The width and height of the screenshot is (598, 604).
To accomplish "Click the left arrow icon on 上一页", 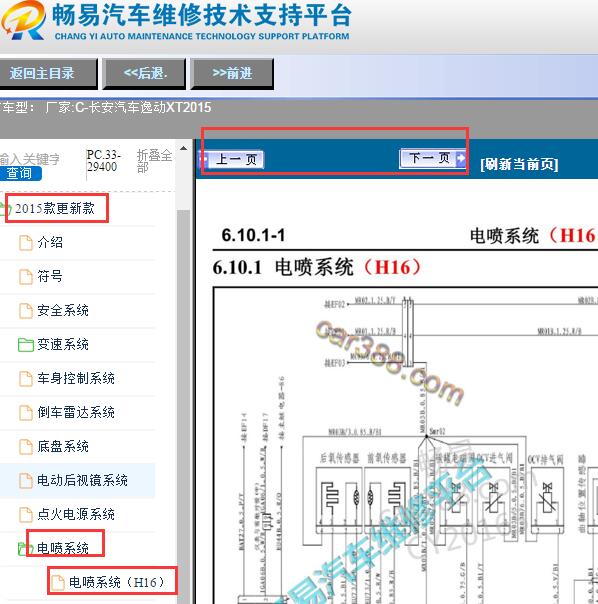I will [204, 159].
